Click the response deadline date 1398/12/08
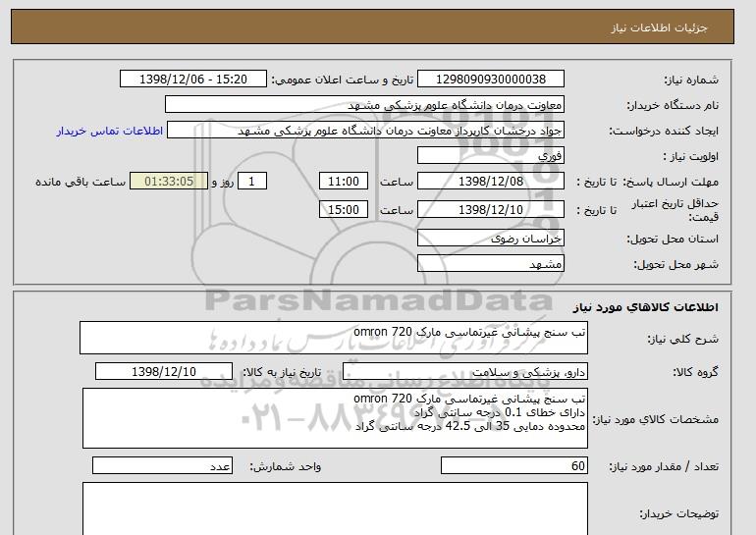The width and height of the screenshot is (756, 535). pos(490,182)
